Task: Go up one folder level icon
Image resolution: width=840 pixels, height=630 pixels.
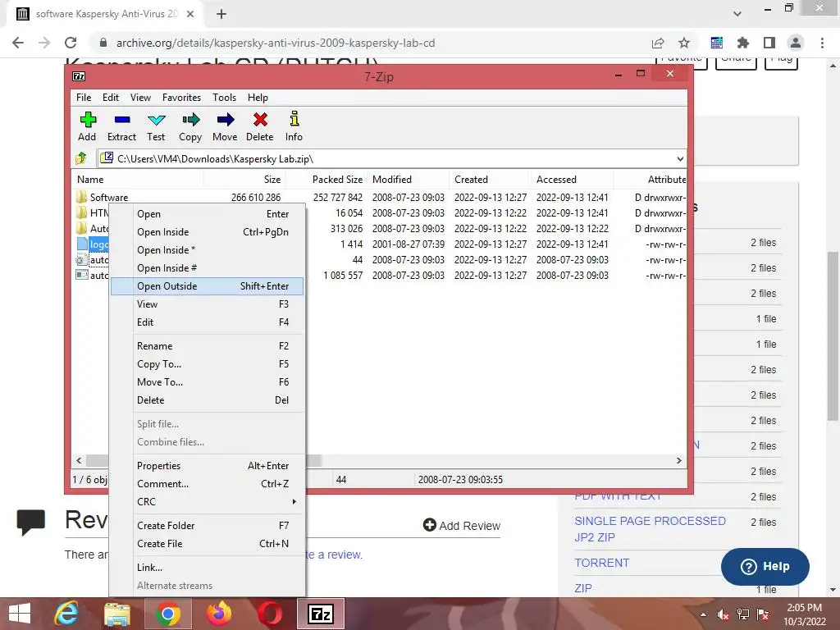Action: [81, 158]
